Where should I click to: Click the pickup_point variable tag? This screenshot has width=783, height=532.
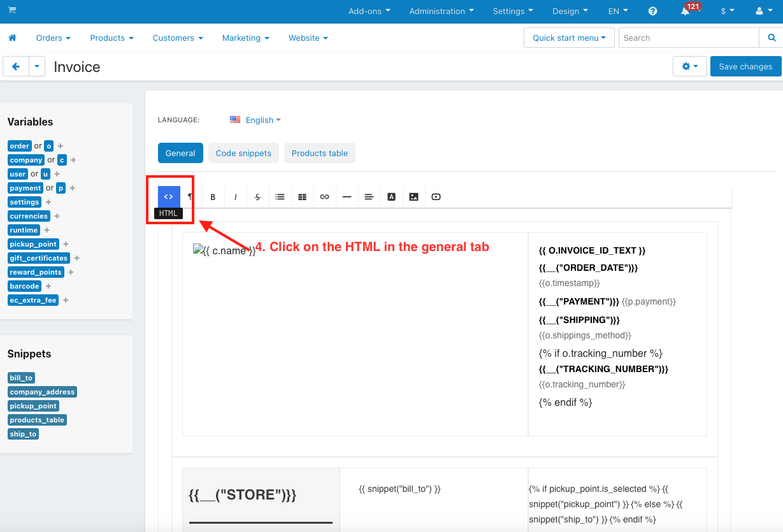tap(34, 244)
